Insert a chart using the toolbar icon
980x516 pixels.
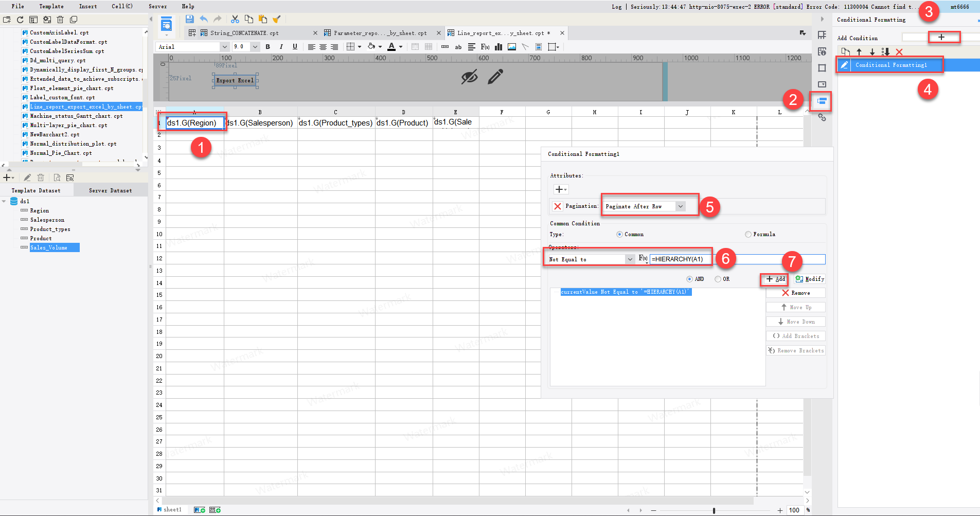point(498,47)
